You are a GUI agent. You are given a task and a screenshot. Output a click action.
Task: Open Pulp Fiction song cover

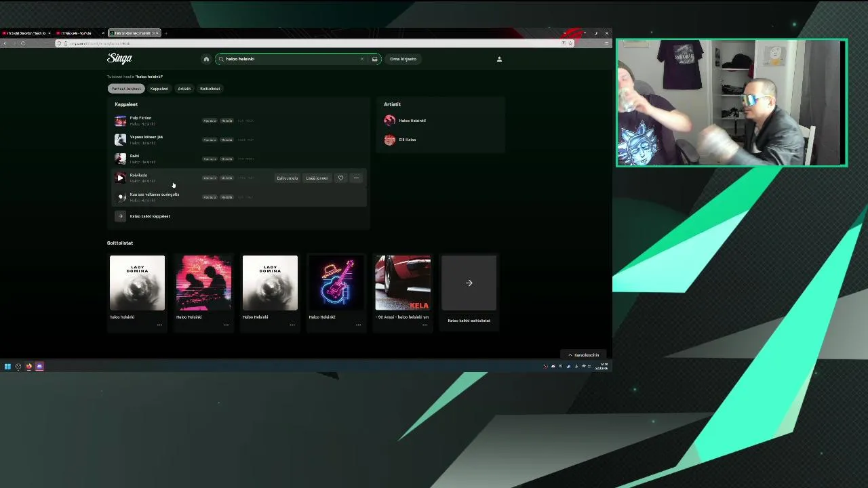click(121, 121)
